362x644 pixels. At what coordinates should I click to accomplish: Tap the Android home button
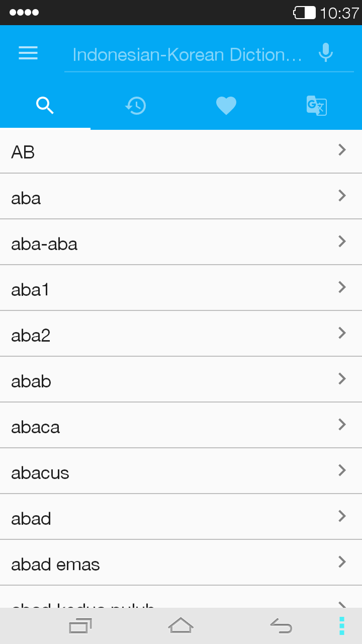tap(181, 625)
